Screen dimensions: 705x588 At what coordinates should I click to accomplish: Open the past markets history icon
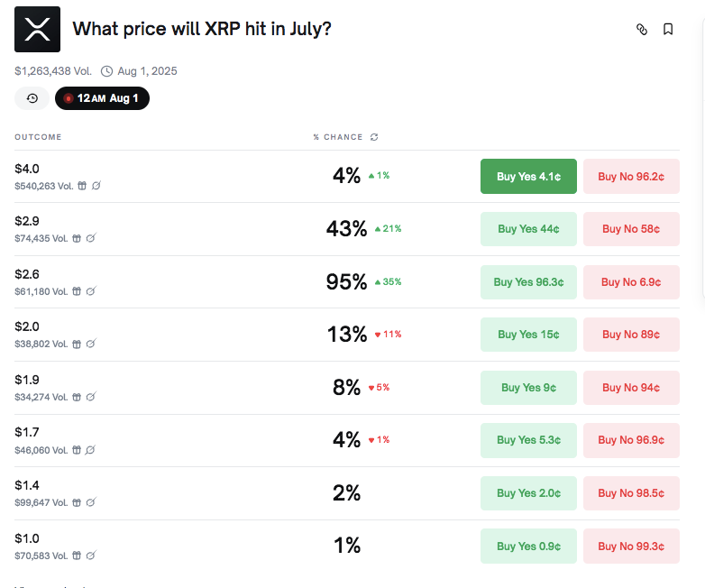click(32, 98)
